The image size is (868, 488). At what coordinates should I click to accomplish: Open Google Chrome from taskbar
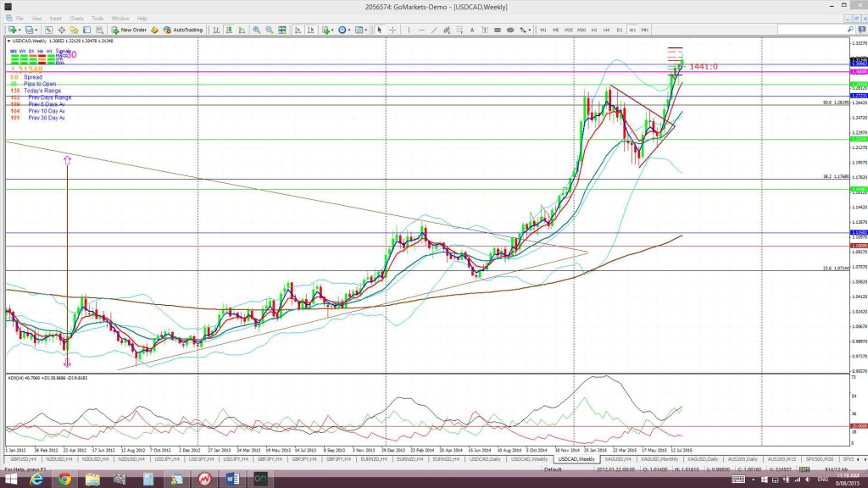coord(64,480)
